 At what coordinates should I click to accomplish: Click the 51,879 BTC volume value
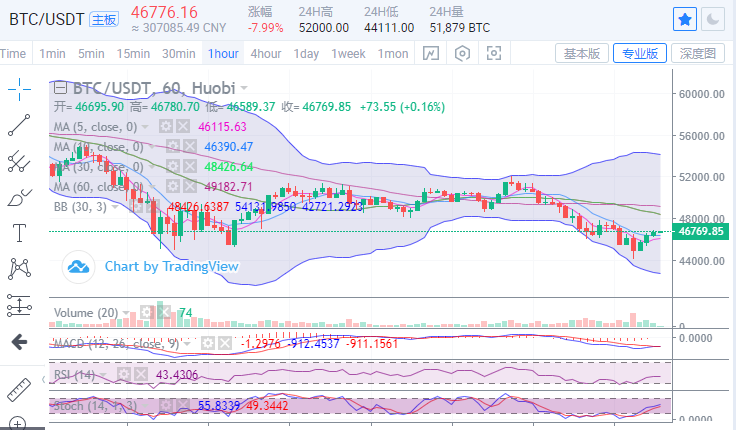coord(460,28)
